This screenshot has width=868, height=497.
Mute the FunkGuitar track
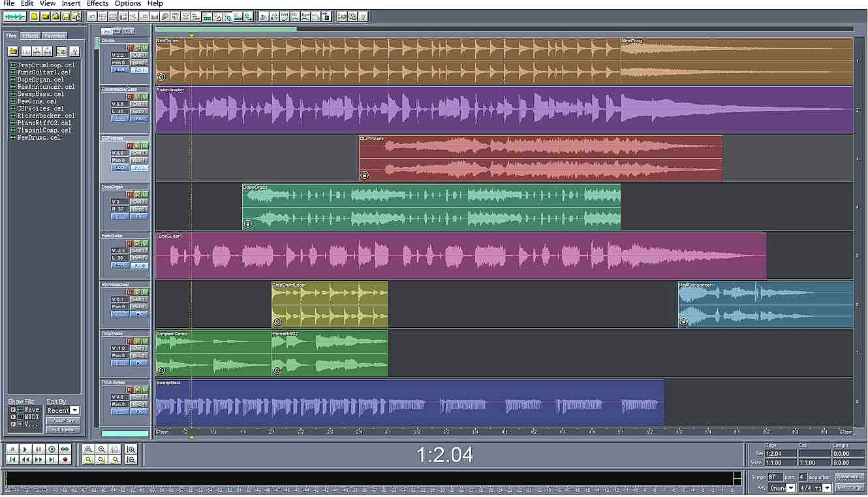pos(144,243)
